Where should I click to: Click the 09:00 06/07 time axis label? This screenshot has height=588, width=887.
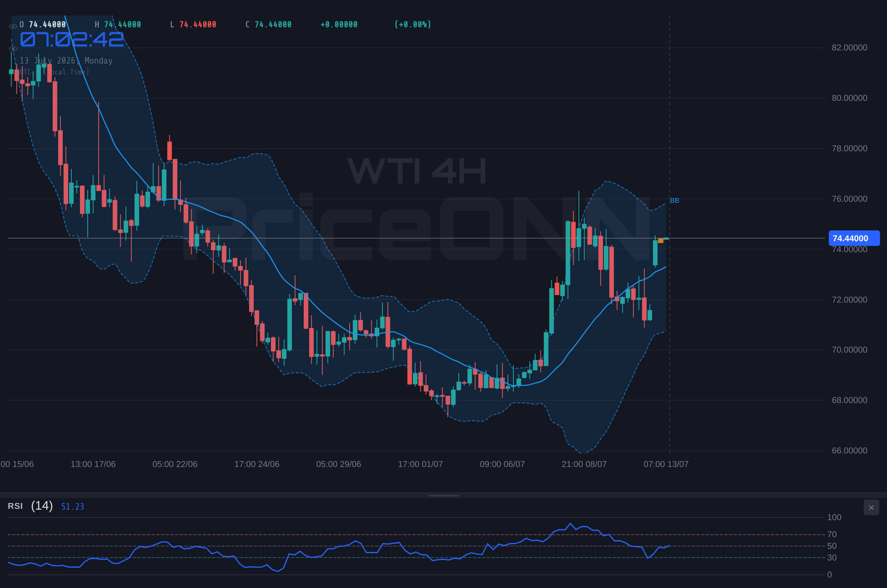[x=502, y=464]
